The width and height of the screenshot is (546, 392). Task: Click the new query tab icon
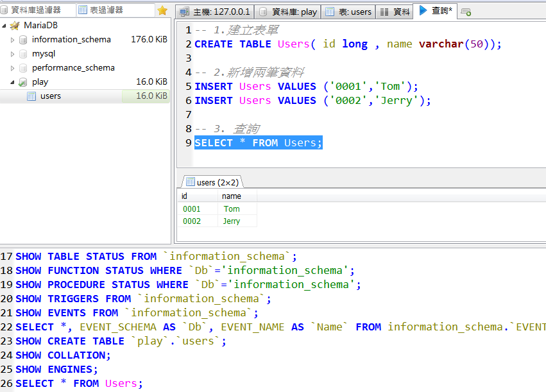coord(466,12)
